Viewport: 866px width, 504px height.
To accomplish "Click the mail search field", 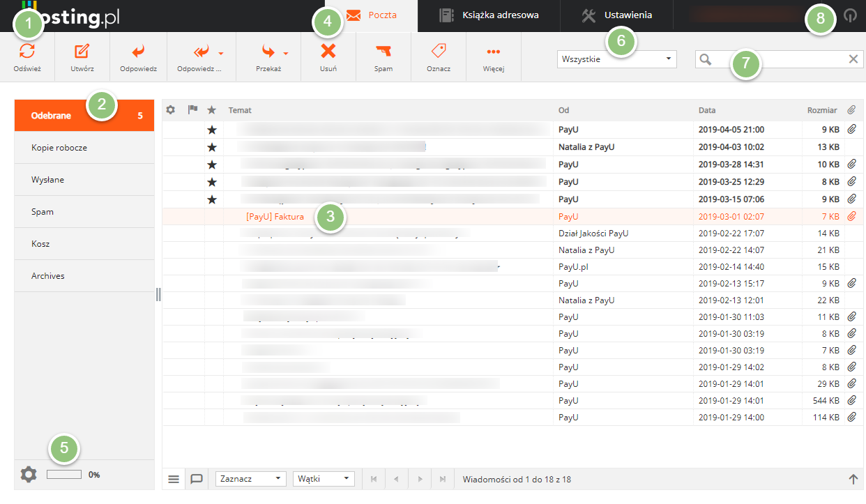I will tap(780, 59).
